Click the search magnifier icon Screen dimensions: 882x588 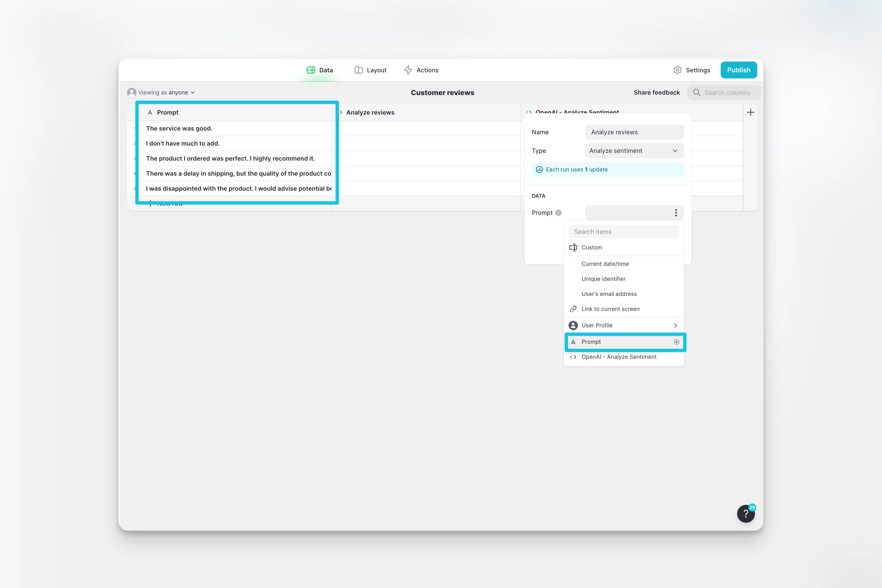(x=696, y=93)
